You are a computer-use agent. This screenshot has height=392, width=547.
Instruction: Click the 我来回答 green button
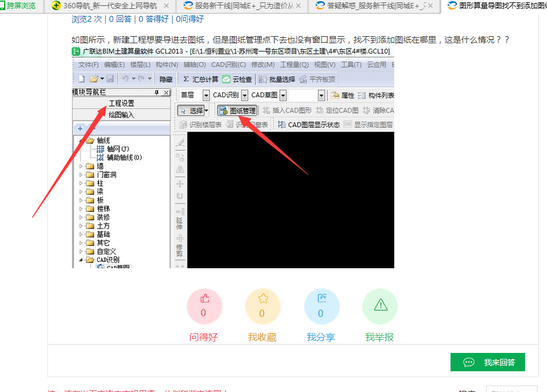pos(487,362)
